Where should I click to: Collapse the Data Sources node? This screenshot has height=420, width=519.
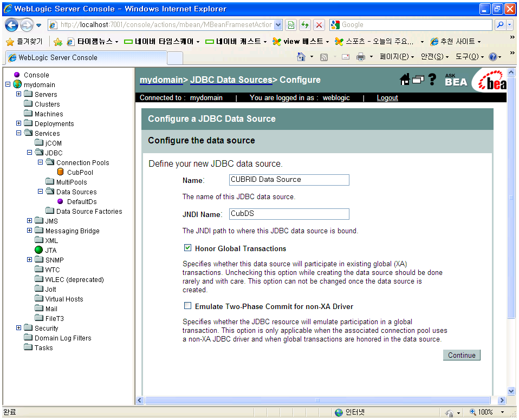tap(41, 191)
